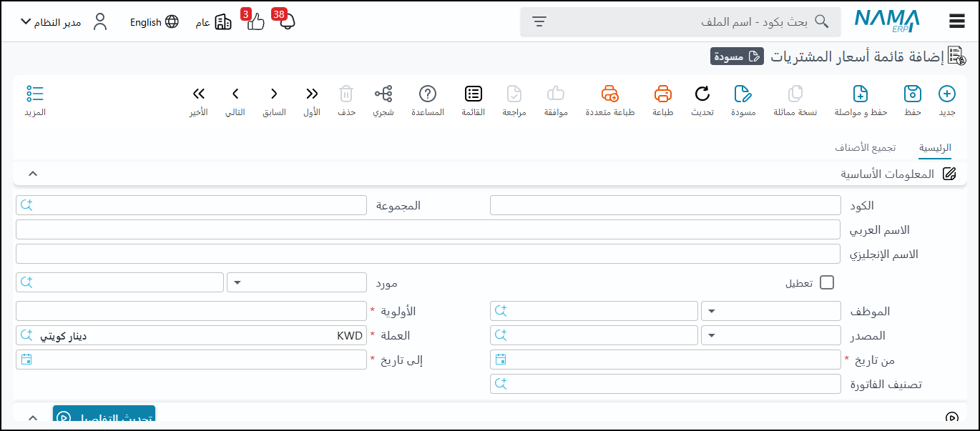Open the hamburger main menu
The width and height of the screenshot is (980, 431).
pyautogui.click(x=957, y=21)
